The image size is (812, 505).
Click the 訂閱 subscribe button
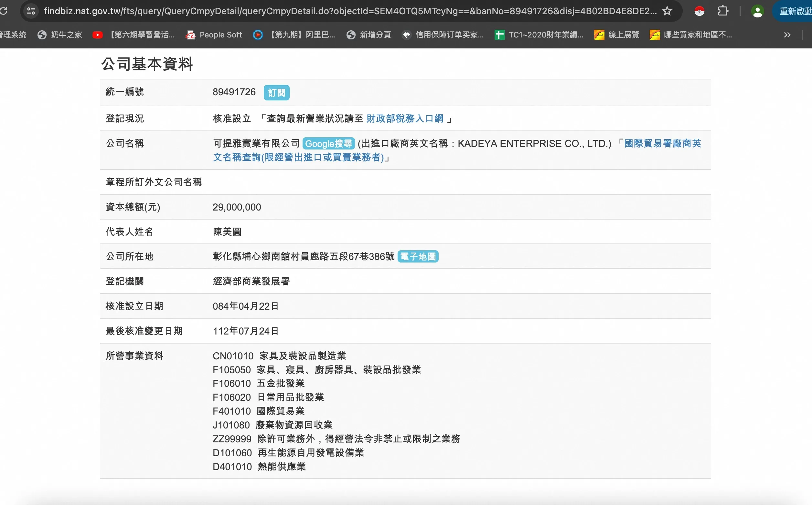pyautogui.click(x=276, y=93)
